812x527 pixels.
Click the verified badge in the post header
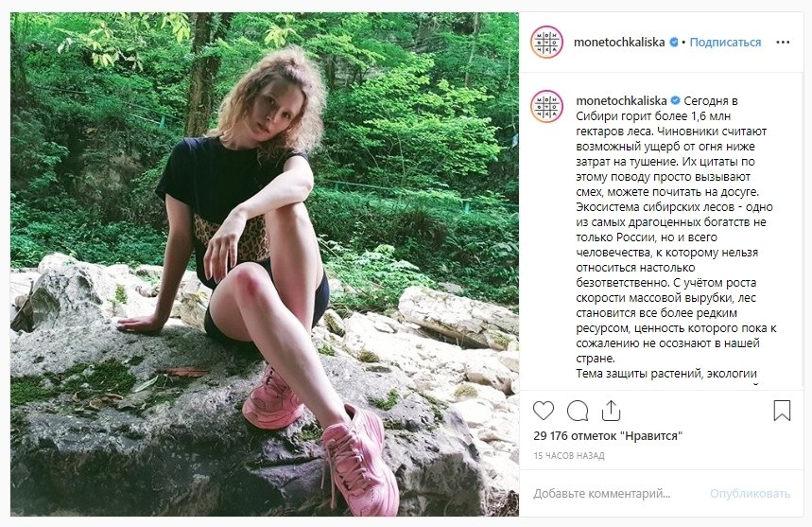click(674, 43)
